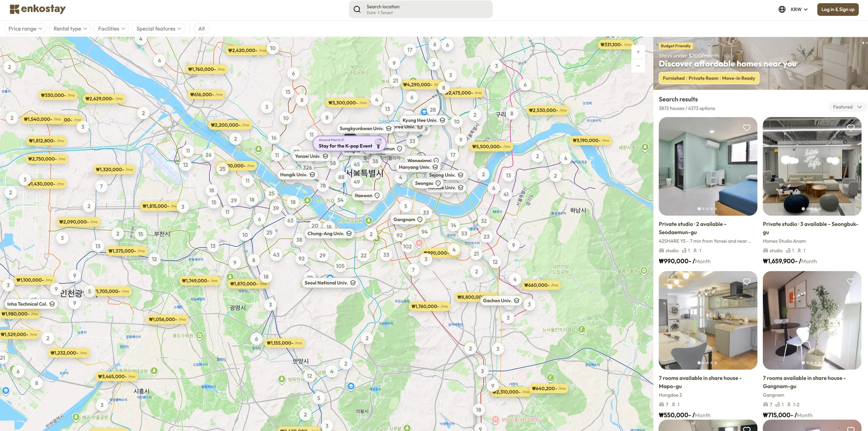
Task: Click the globe language icon in the header
Action: (x=782, y=9)
